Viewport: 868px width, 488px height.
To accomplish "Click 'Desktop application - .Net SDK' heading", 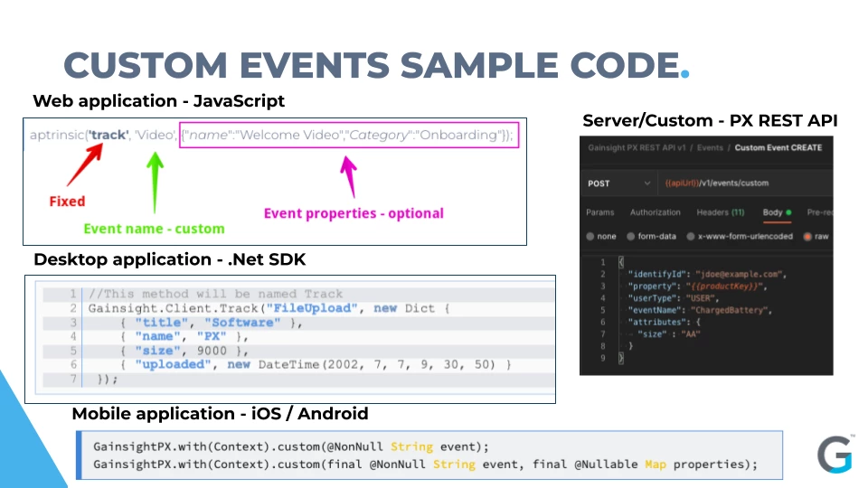I will click(x=169, y=259).
